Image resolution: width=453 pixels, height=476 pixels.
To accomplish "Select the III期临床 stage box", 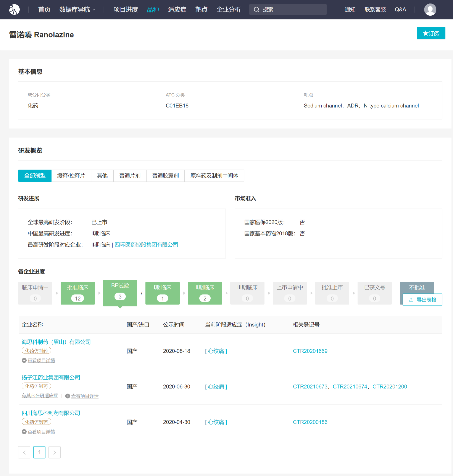I will (247, 293).
